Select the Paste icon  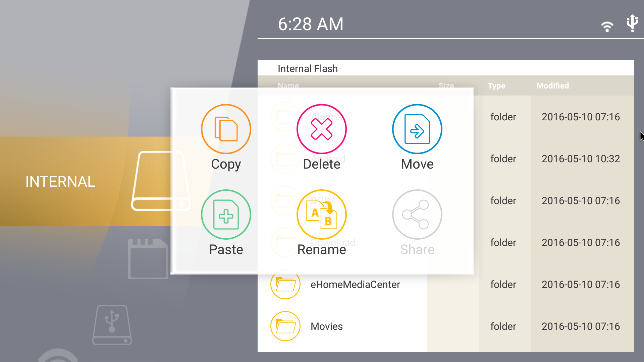coord(226,215)
